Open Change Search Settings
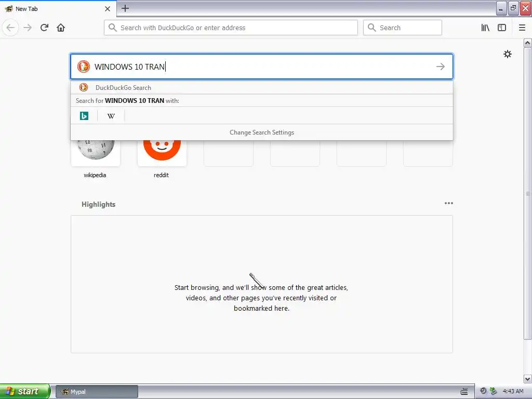Screen dimensions: 532x399 click(262, 132)
